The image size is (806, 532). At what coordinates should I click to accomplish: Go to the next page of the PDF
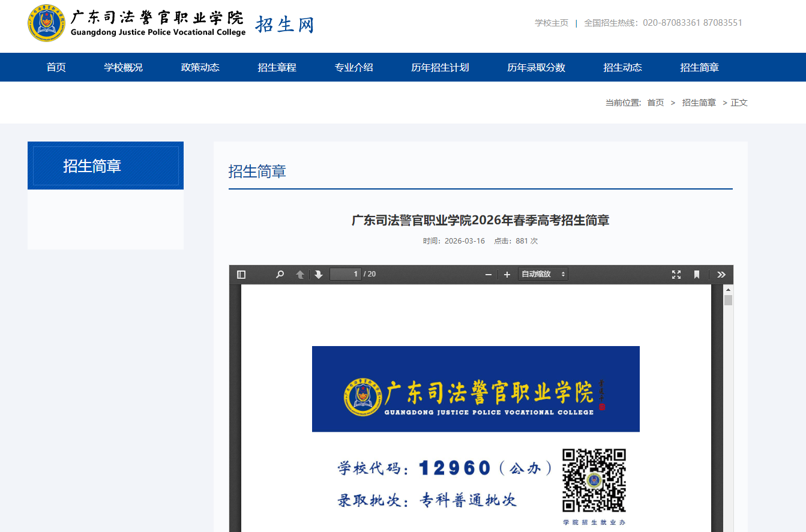point(318,274)
